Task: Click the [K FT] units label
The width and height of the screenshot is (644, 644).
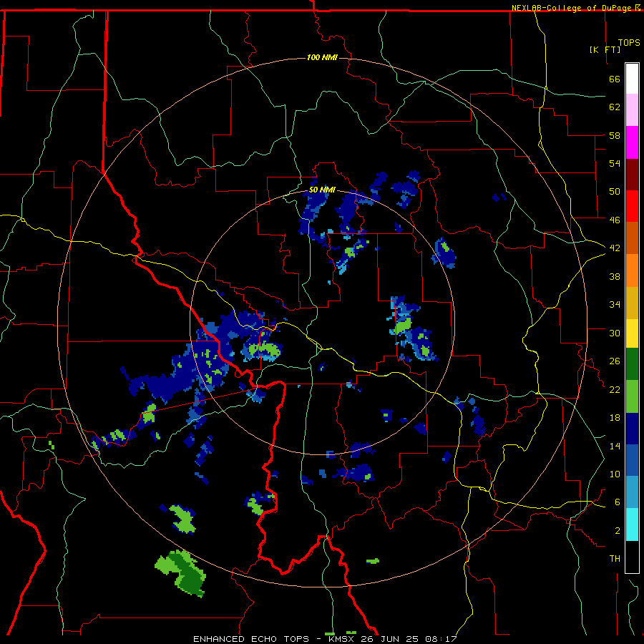Action: [605, 49]
